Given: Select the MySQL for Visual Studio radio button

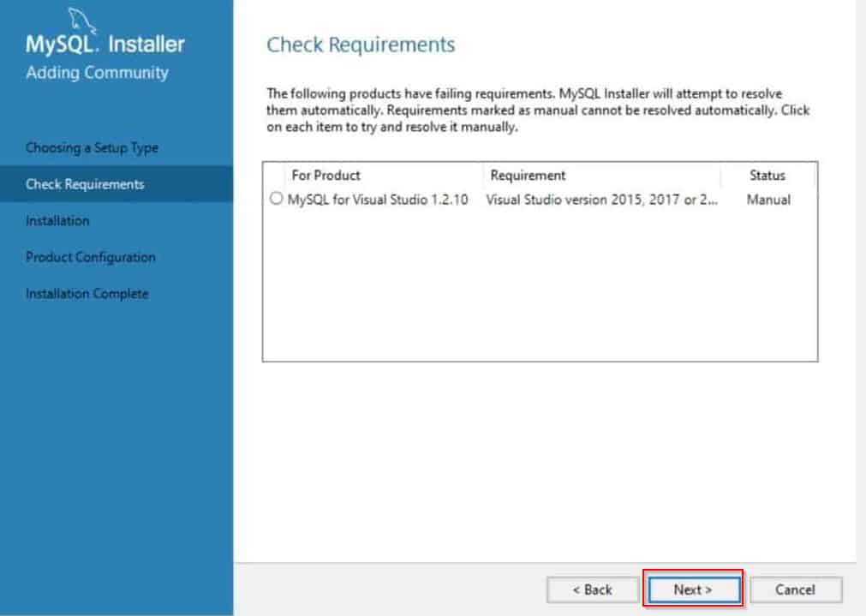Looking at the screenshot, I should click(x=274, y=200).
